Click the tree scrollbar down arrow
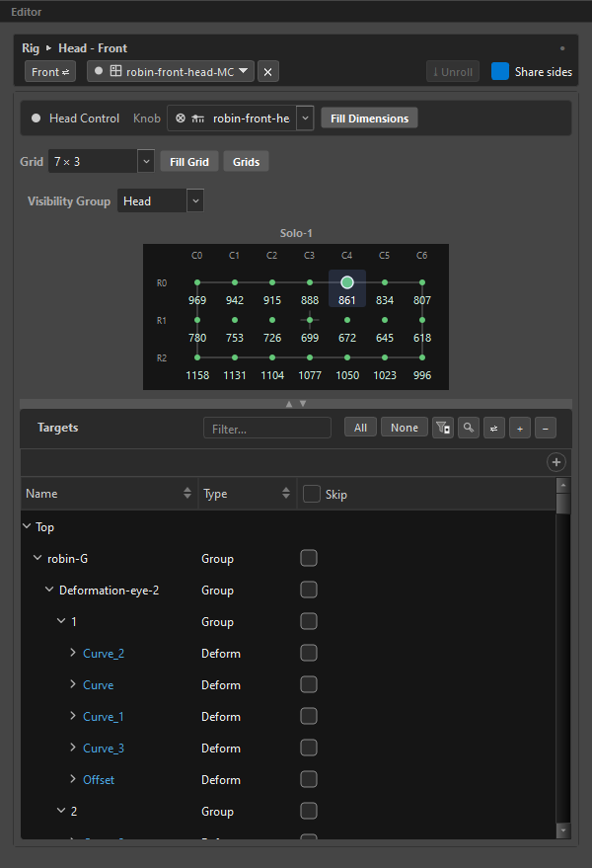Image resolution: width=592 pixels, height=868 pixels. pyautogui.click(x=562, y=830)
